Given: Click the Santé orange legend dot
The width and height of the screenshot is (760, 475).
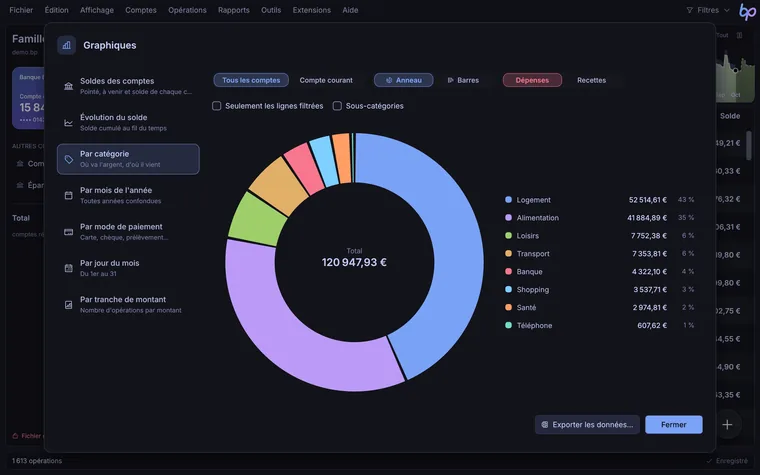Looking at the screenshot, I should point(508,307).
